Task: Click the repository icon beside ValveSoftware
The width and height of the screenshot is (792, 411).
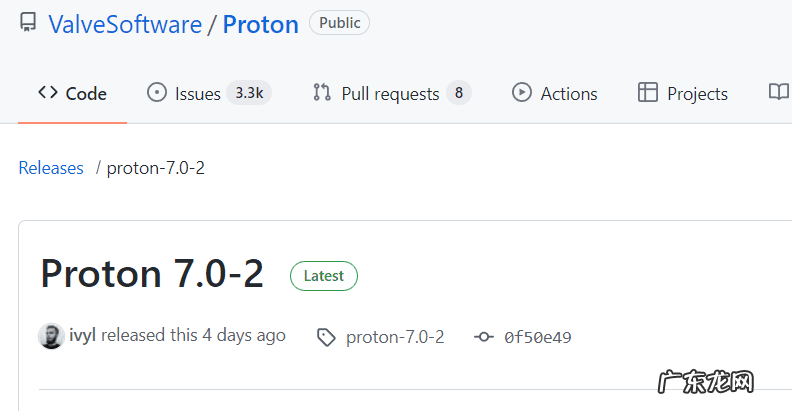Action: point(27,25)
